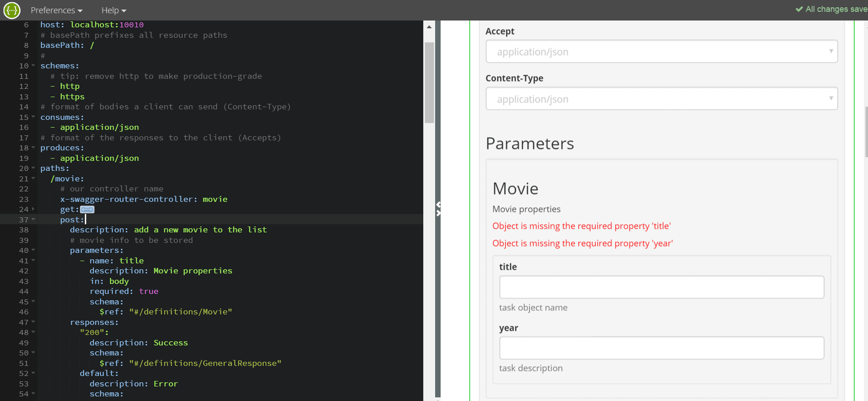Click the preview pane scrollbar thumb
The image size is (868, 401).
pos(866,132)
